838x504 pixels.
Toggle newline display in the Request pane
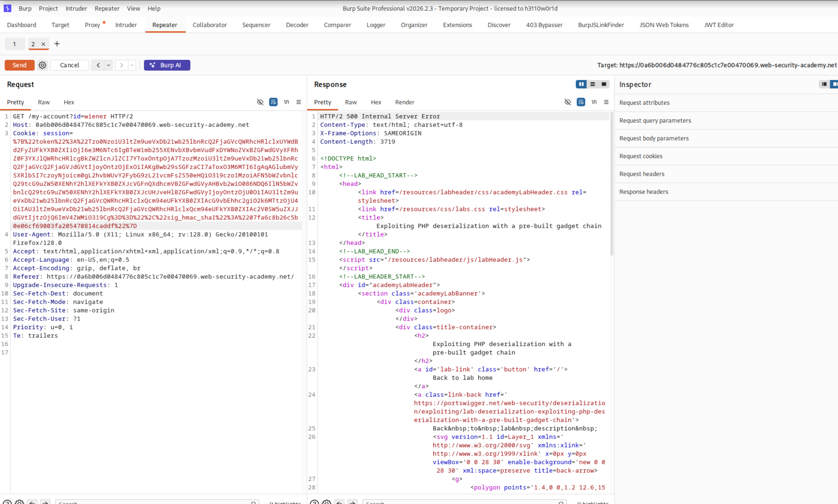(x=287, y=102)
